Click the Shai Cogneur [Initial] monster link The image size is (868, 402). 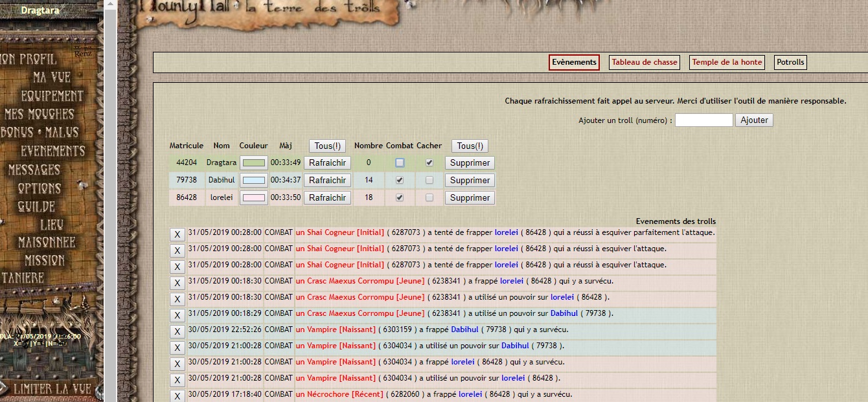pos(340,232)
